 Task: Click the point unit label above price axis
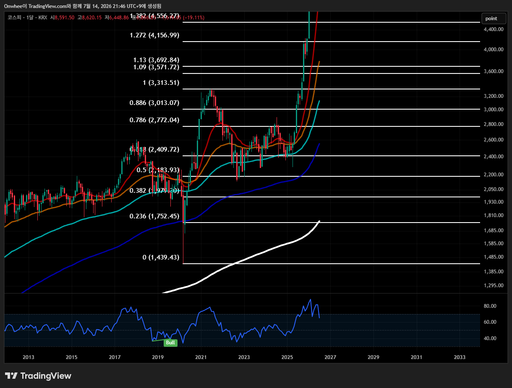[x=493, y=19]
